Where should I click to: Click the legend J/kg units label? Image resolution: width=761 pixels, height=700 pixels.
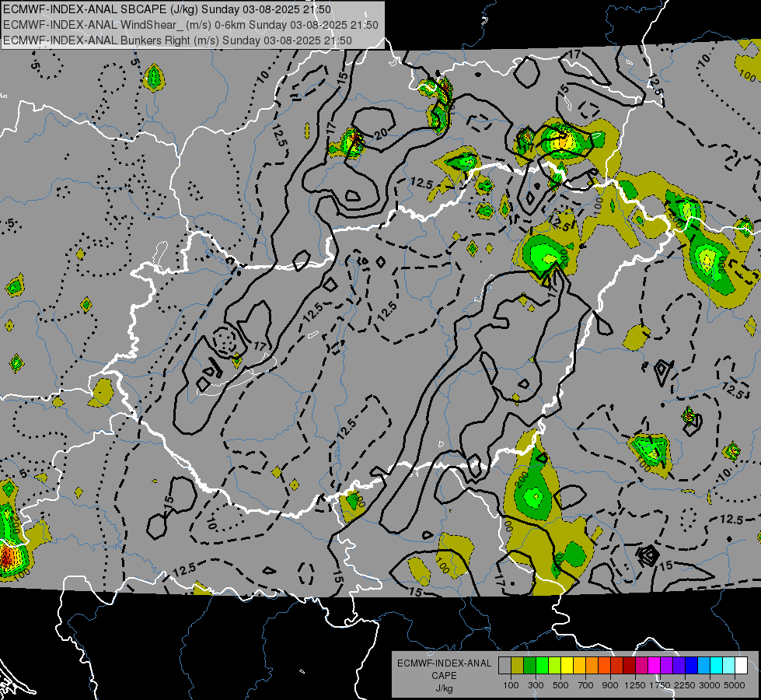coord(444,688)
